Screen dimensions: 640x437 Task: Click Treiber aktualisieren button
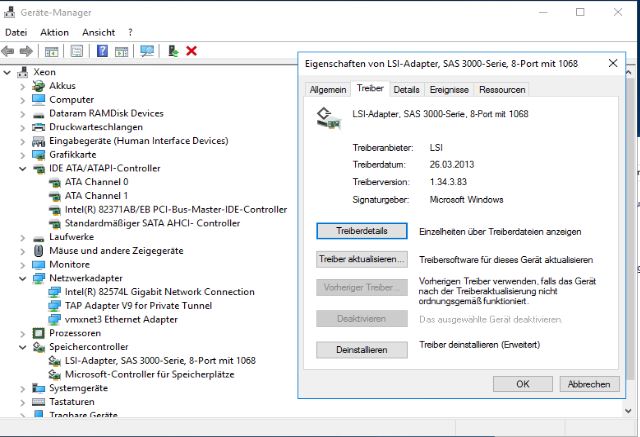point(361,259)
